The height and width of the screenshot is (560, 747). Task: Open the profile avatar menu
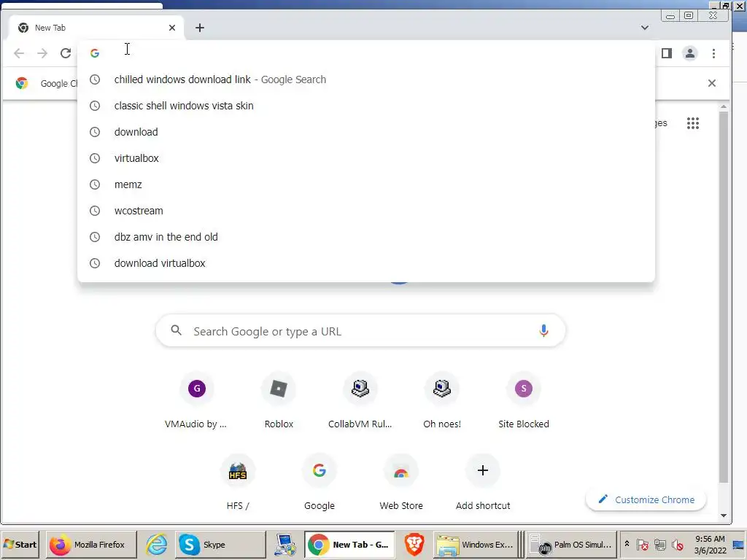click(x=690, y=53)
